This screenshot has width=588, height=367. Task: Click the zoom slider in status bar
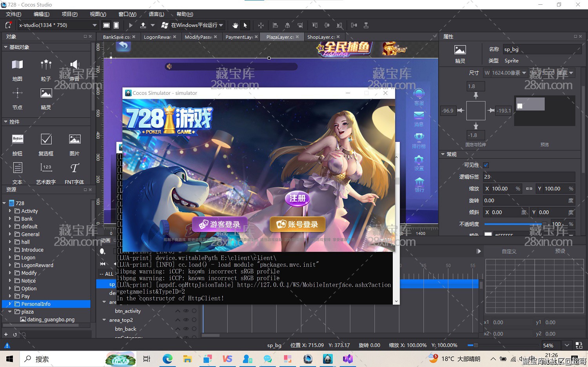(x=503, y=345)
